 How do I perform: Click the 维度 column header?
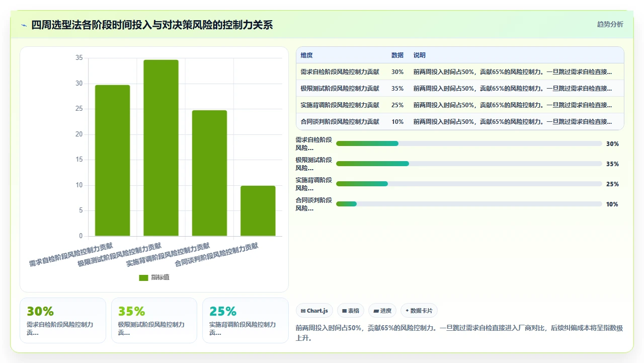pyautogui.click(x=306, y=55)
